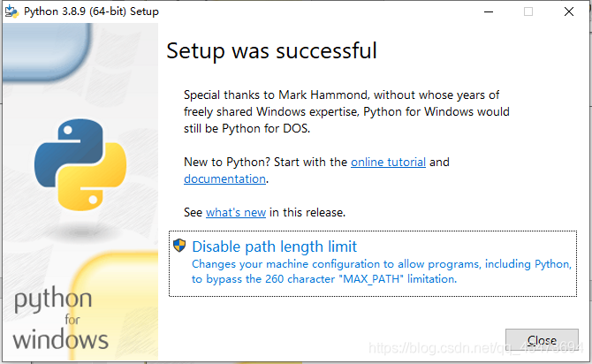Minimize the Python Setup window

489,11
